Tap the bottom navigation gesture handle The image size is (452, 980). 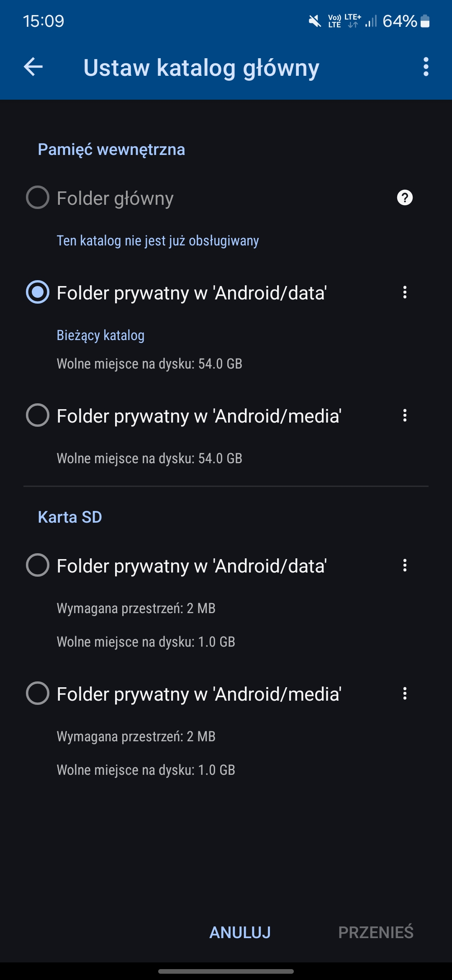[x=226, y=971]
